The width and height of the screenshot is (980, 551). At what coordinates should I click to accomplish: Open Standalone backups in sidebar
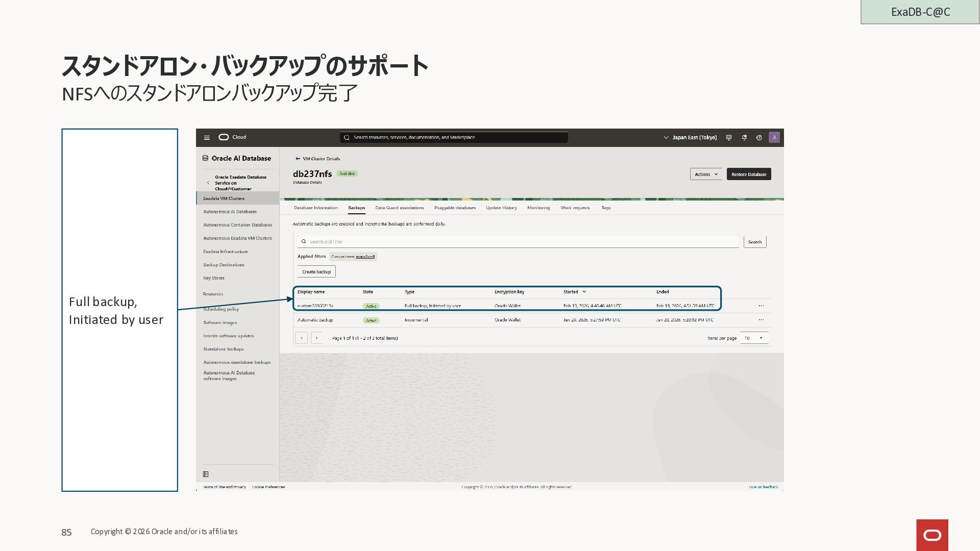224,349
